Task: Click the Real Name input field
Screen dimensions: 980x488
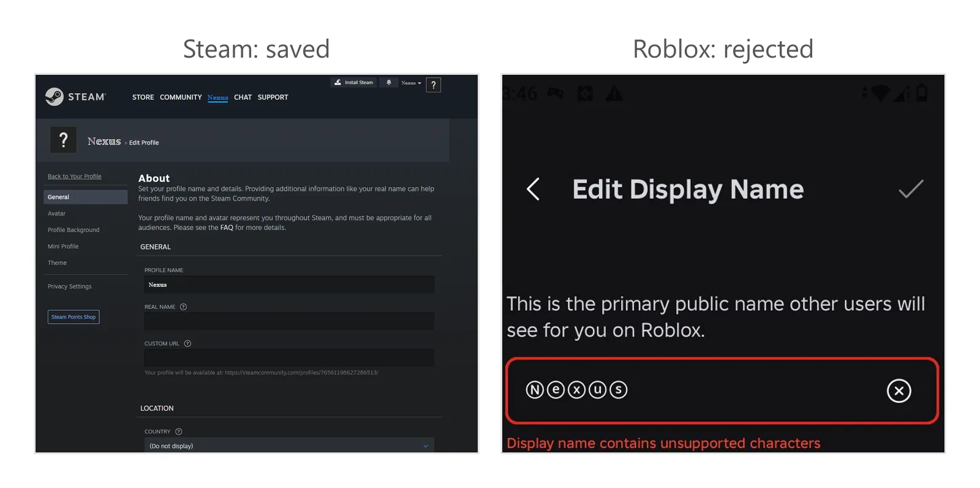Action: pyautogui.click(x=289, y=321)
